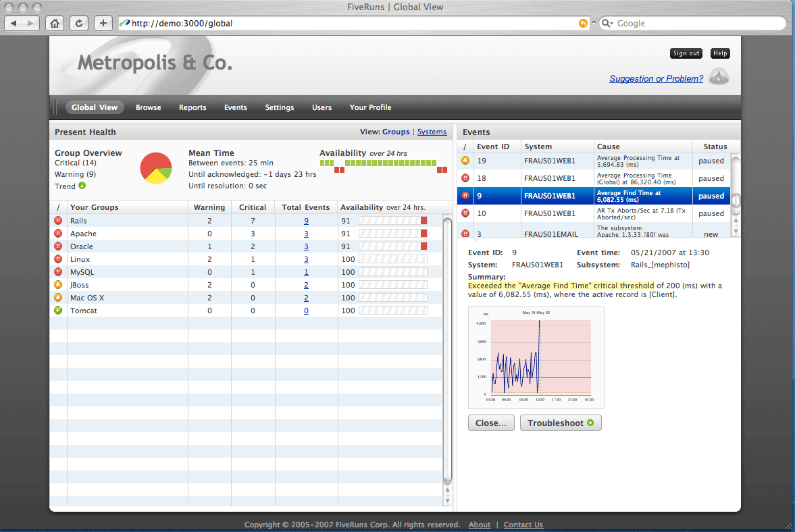795x532 pixels.
Task: Open Rails total events link 9
Action: tap(306, 221)
